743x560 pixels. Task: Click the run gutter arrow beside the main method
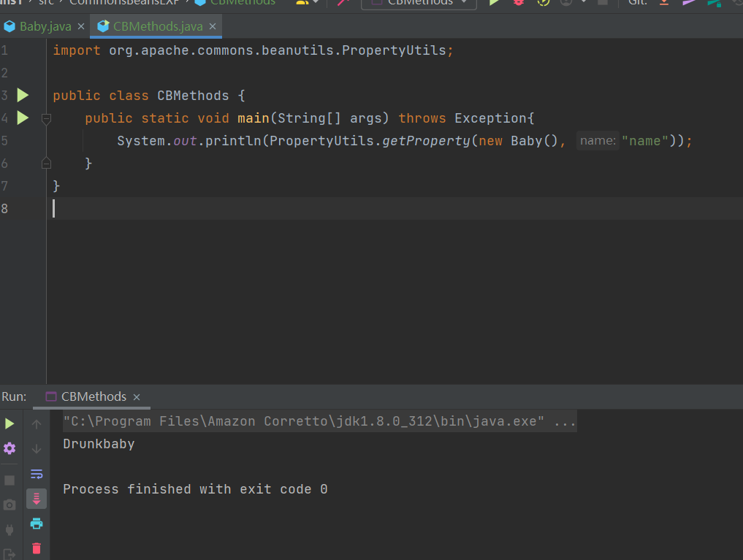coord(23,118)
